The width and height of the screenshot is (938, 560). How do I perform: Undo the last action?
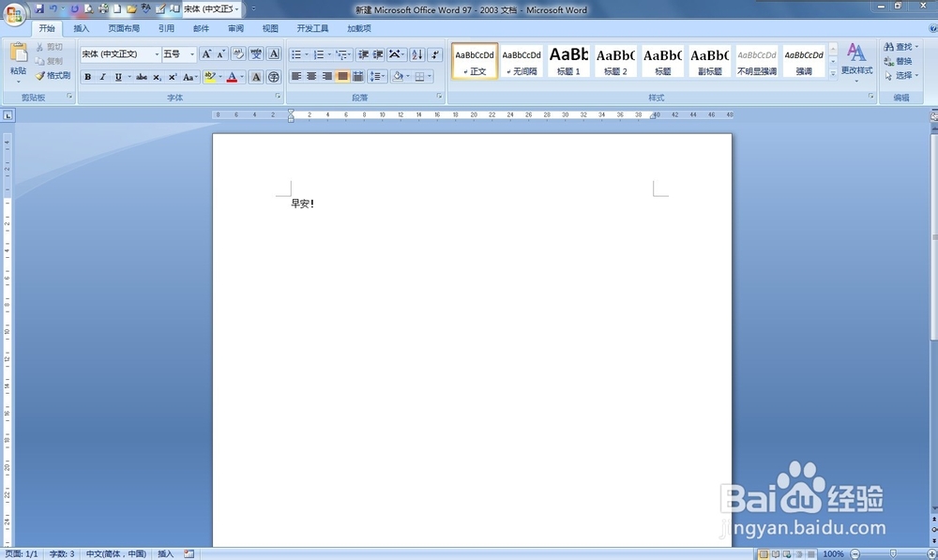pyautogui.click(x=53, y=9)
